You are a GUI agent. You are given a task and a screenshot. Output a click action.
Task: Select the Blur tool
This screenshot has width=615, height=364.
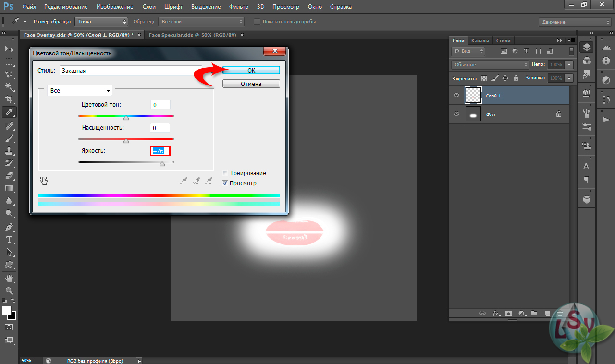pos(9,201)
